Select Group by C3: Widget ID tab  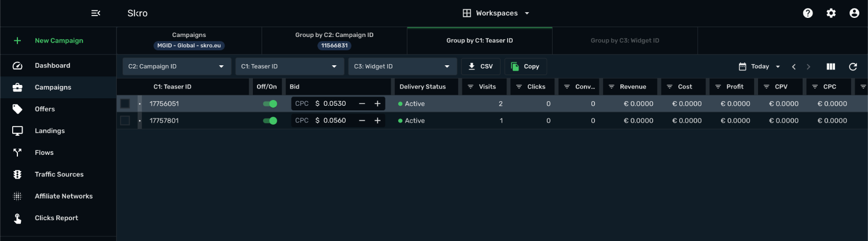click(625, 40)
